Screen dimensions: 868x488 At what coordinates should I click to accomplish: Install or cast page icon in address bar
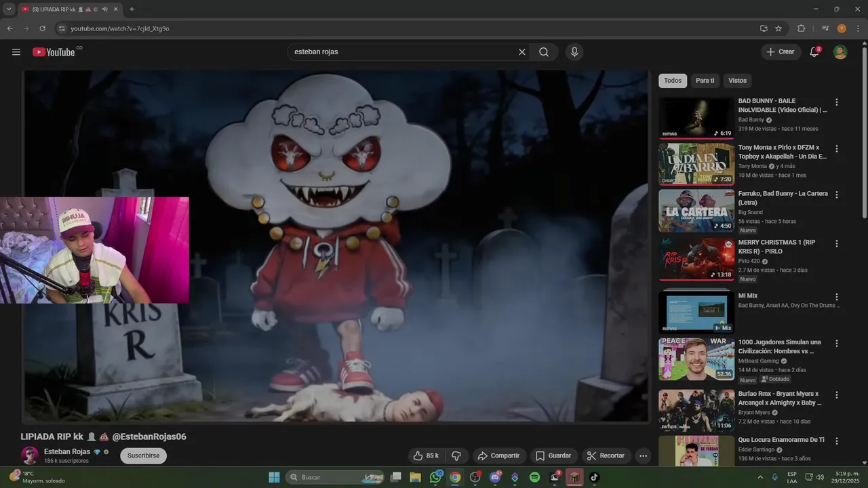click(764, 28)
